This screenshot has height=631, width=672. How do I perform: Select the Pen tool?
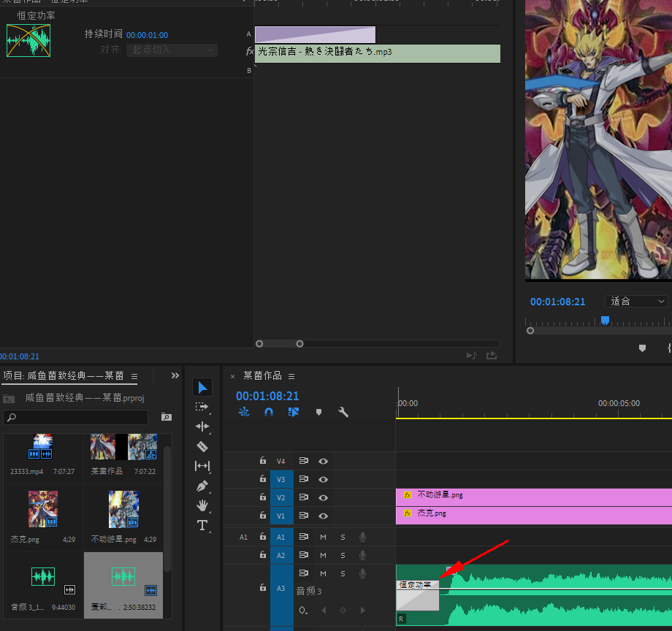[202, 486]
